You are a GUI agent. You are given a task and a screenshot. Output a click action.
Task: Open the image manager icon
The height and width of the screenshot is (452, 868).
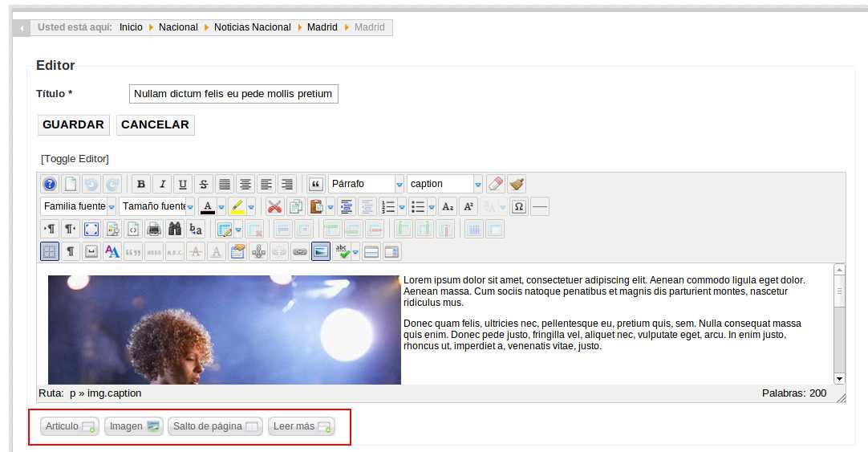click(x=321, y=252)
